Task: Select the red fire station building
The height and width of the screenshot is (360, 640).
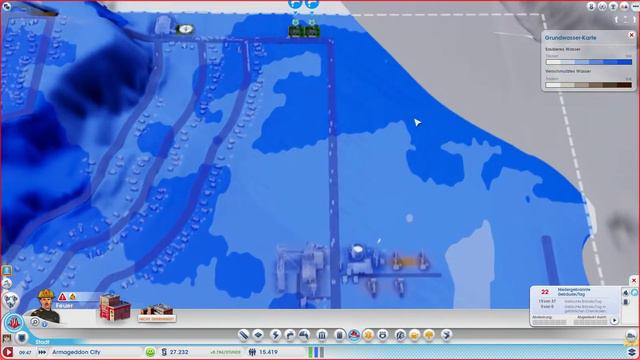Action: [x=115, y=307]
